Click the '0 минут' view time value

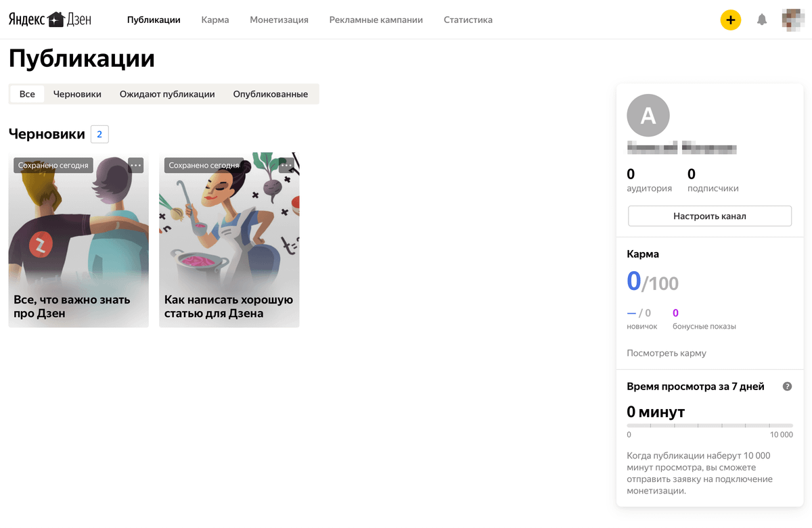pos(656,412)
